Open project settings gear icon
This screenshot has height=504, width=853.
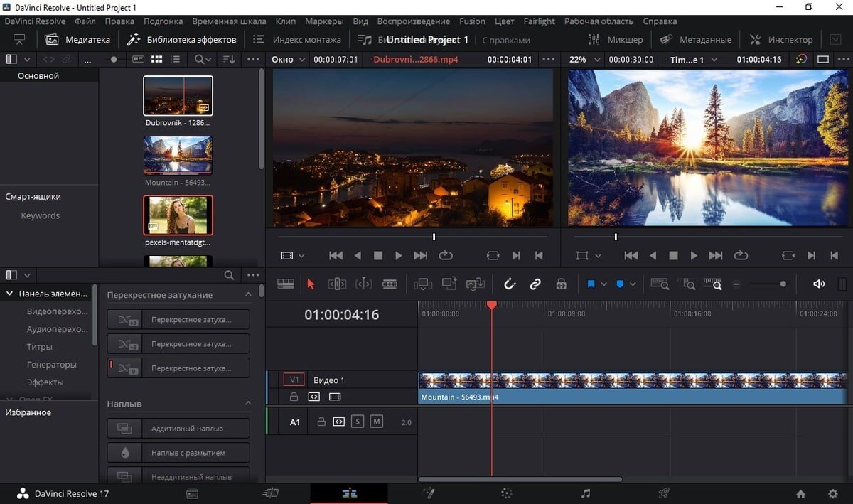(832, 493)
